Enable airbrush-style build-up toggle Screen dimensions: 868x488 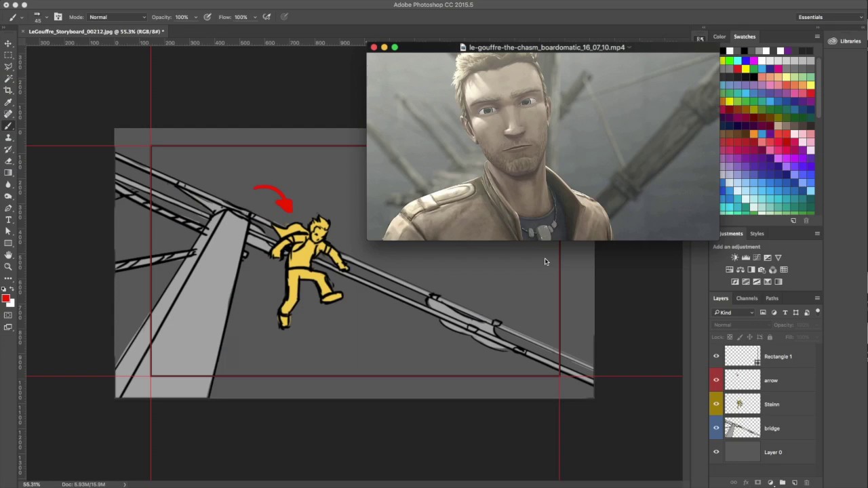pos(267,17)
